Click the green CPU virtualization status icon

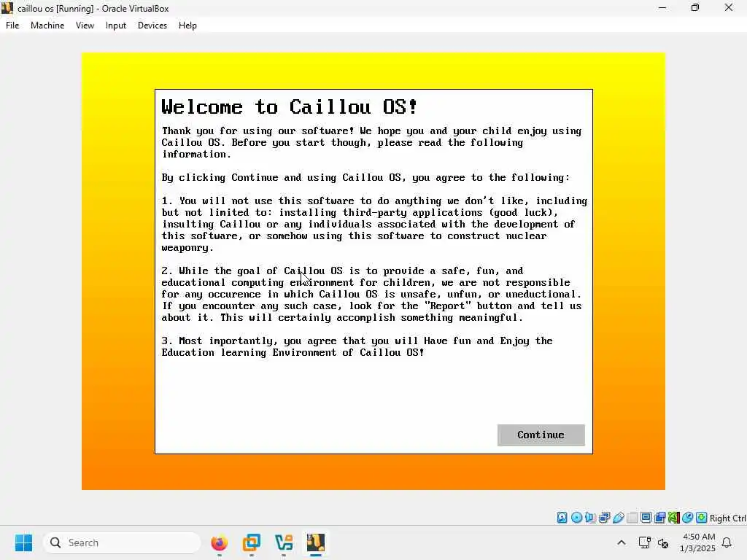tap(673, 518)
